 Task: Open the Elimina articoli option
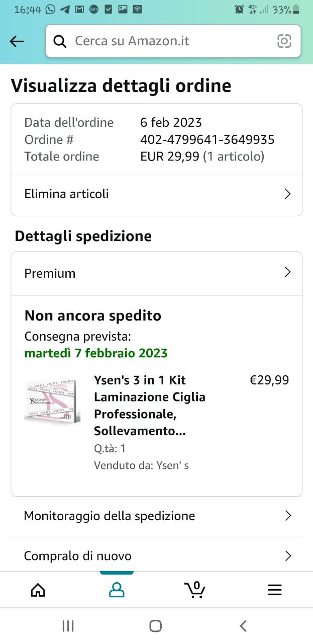pyautogui.click(x=67, y=194)
